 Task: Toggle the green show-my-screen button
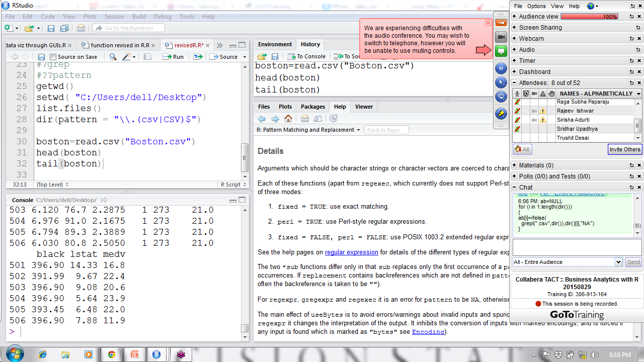click(x=501, y=51)
